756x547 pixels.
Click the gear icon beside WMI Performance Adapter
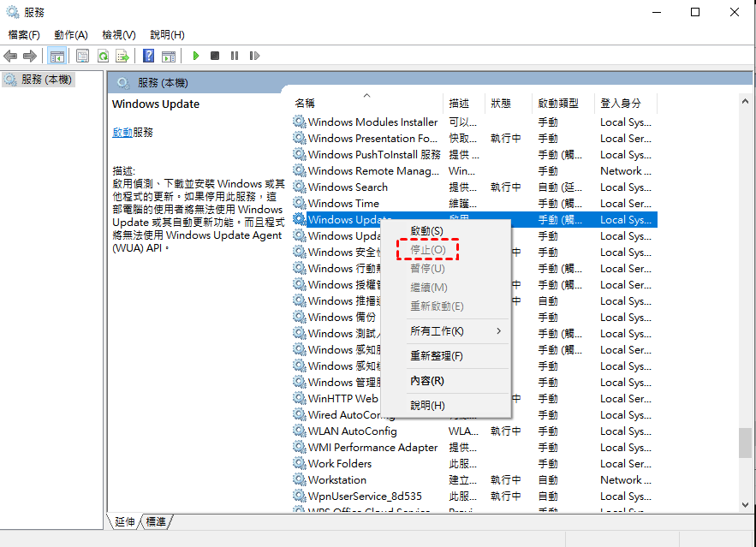click(x=300, y=447)
